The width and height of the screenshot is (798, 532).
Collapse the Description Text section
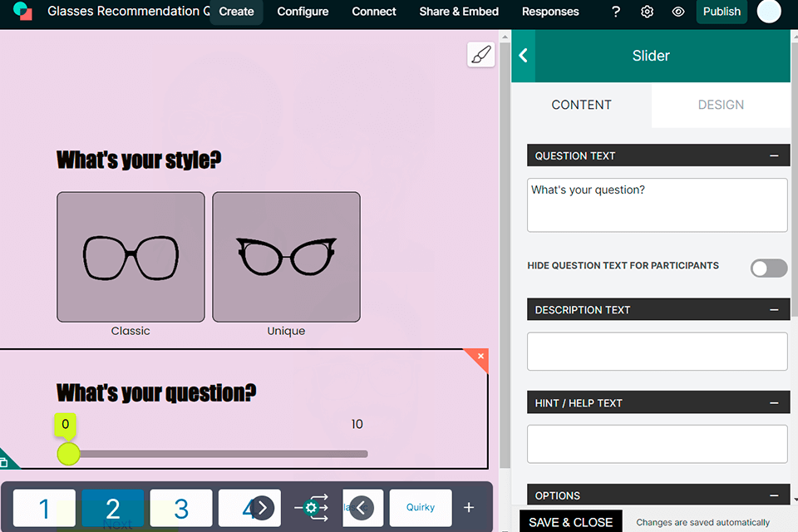point(774,309)
